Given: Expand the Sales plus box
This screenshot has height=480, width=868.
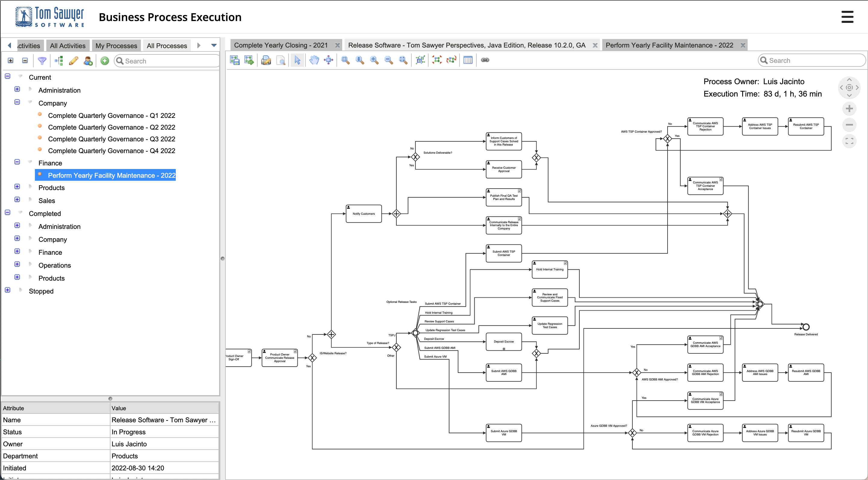Looking at the screenshot, I should [x=17, y=200].
